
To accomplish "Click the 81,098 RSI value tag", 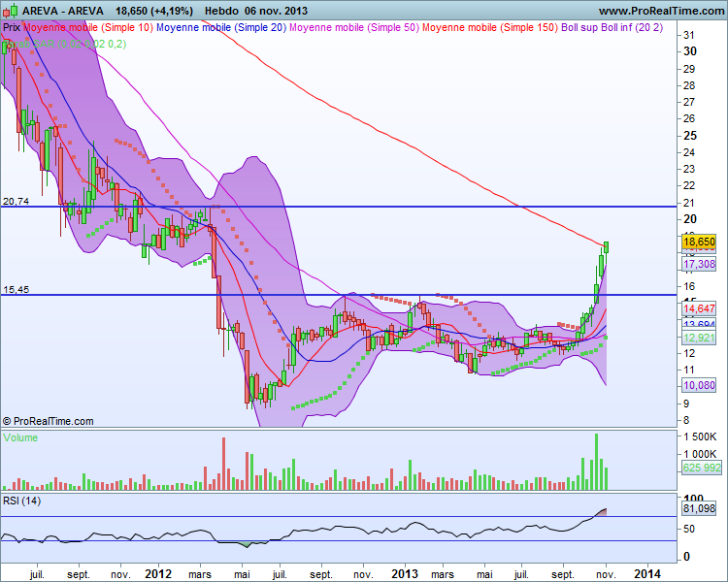I will (699, 508).
